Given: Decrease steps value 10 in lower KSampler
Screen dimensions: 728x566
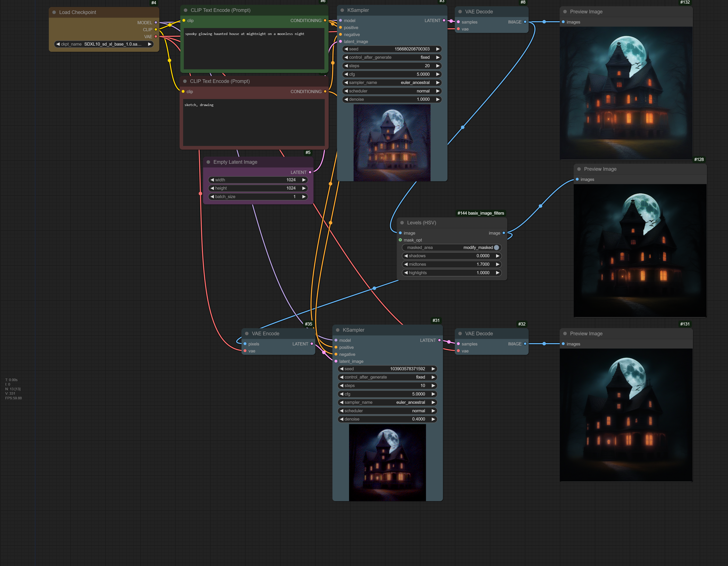Looking at the screenshot, I should 341,386.
